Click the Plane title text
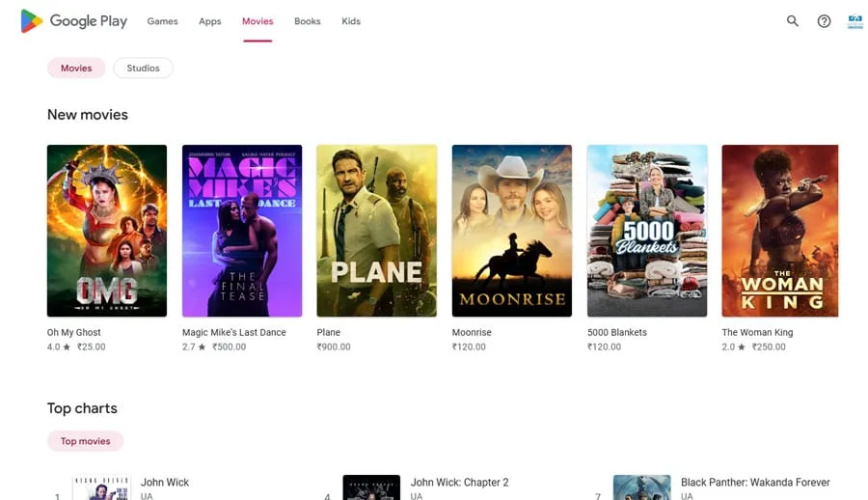This screenshot has height=500, width=868. click(328, 332)
